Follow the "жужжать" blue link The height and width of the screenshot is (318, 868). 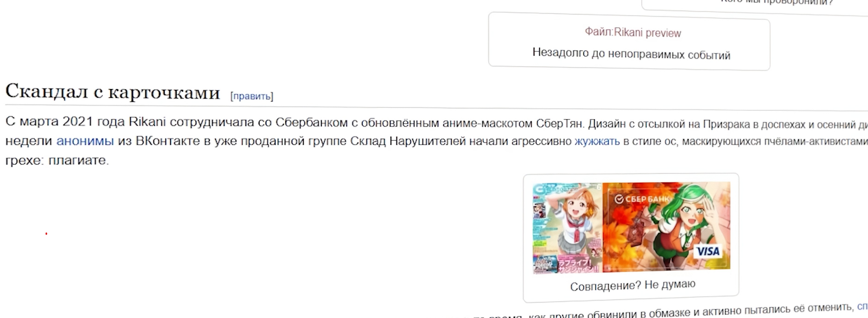click(x=597, y=141)
